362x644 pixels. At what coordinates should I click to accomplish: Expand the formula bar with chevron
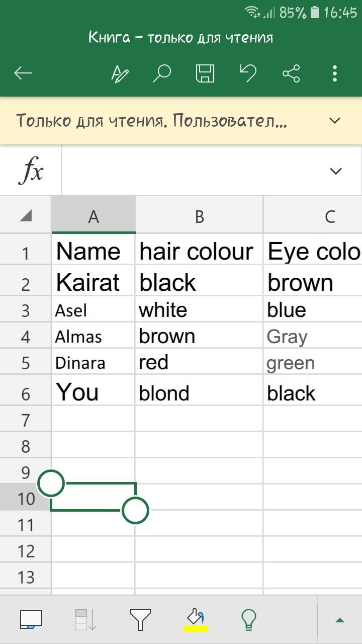[335, 171]
